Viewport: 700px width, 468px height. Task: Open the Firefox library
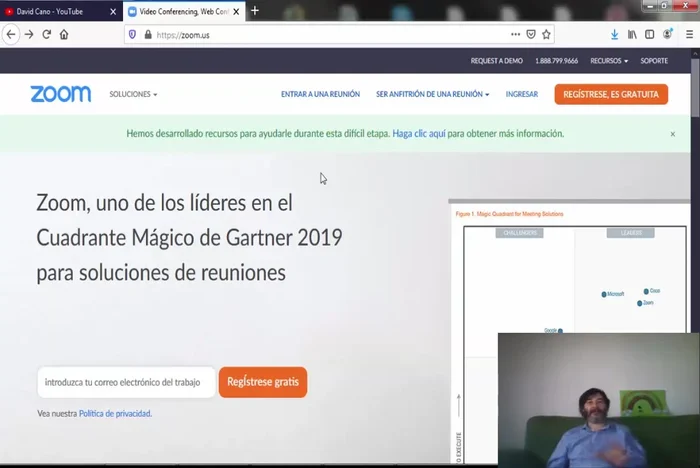(632, 34)
